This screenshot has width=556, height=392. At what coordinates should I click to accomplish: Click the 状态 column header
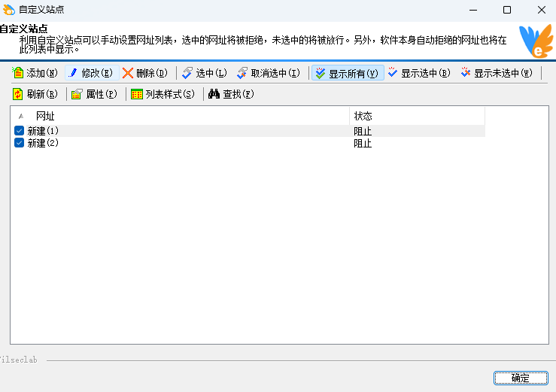(417, 116)
